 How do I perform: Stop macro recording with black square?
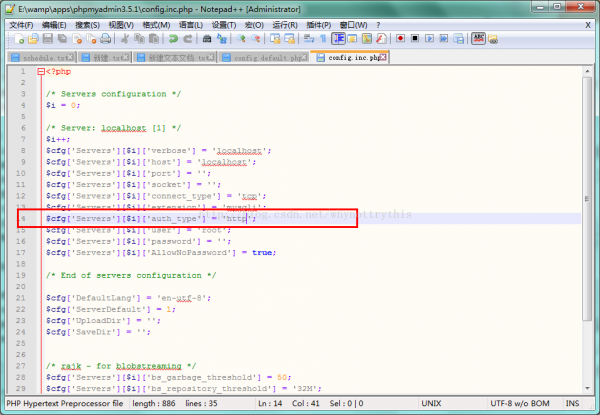coord(415,39)
